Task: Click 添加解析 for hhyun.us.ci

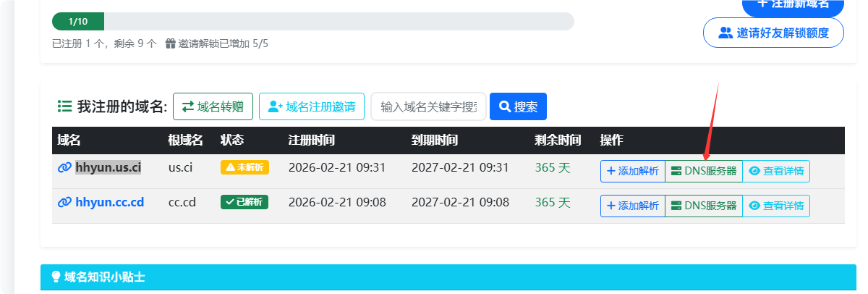Action: (632, 172)
